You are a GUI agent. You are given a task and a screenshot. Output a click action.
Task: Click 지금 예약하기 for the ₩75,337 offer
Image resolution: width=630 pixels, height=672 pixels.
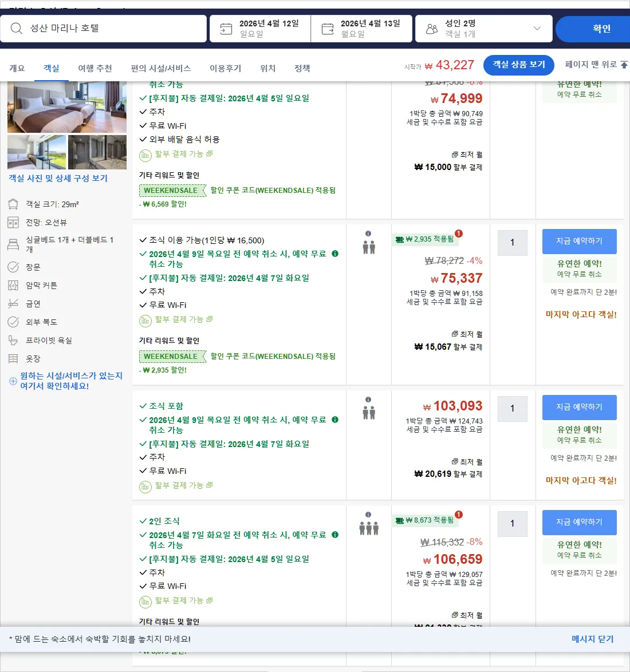point(579,242)
